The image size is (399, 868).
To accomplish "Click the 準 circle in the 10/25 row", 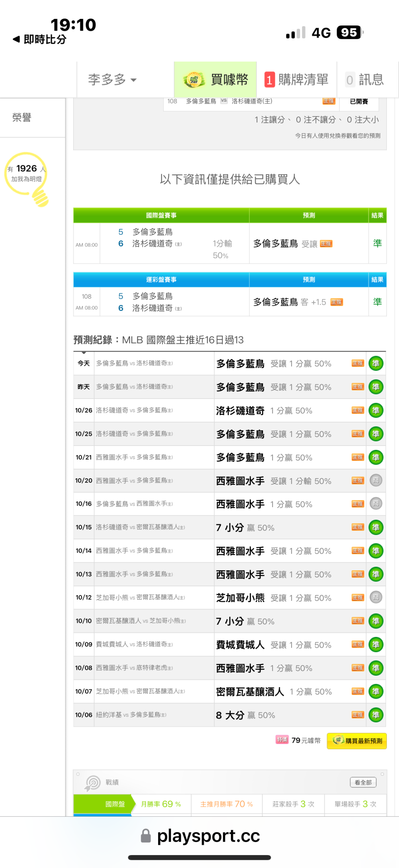I will (x=376, y=434).
